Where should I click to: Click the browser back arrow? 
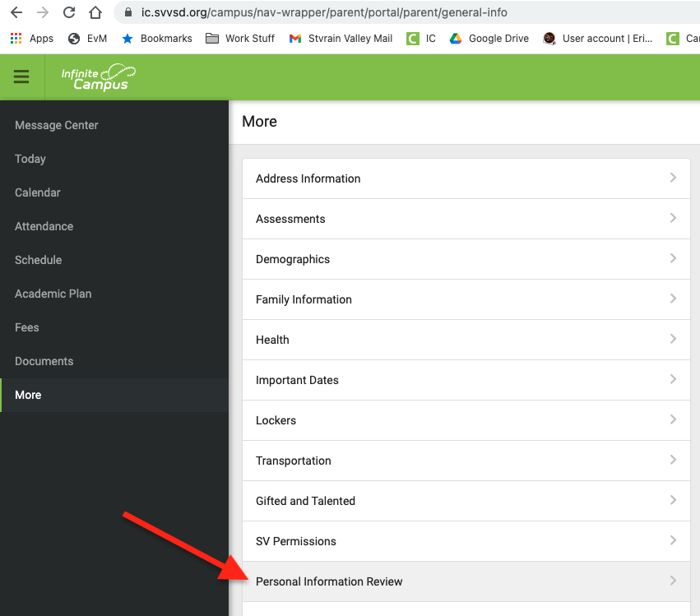16,12
